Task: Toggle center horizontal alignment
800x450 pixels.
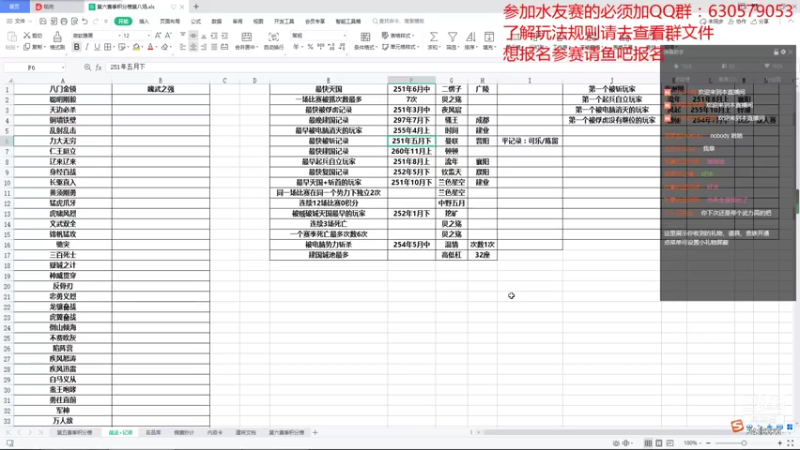Action: [x=193, y=47]
